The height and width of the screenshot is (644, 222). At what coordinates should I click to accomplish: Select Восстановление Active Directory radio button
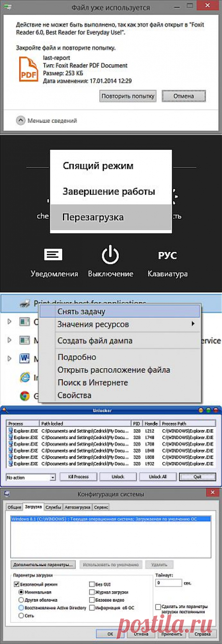point(21,607)
